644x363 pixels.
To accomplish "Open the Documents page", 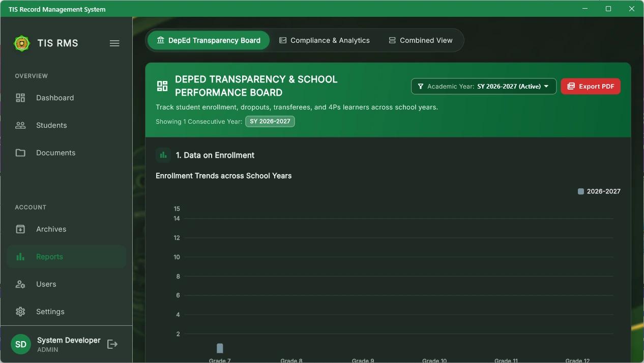I will [x=66, y=153].
